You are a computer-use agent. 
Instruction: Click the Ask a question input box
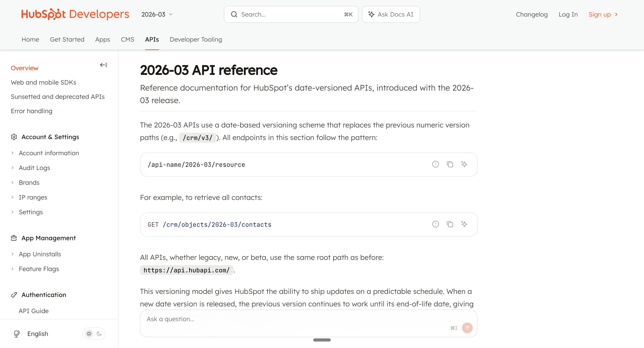[x=295, y=319]
